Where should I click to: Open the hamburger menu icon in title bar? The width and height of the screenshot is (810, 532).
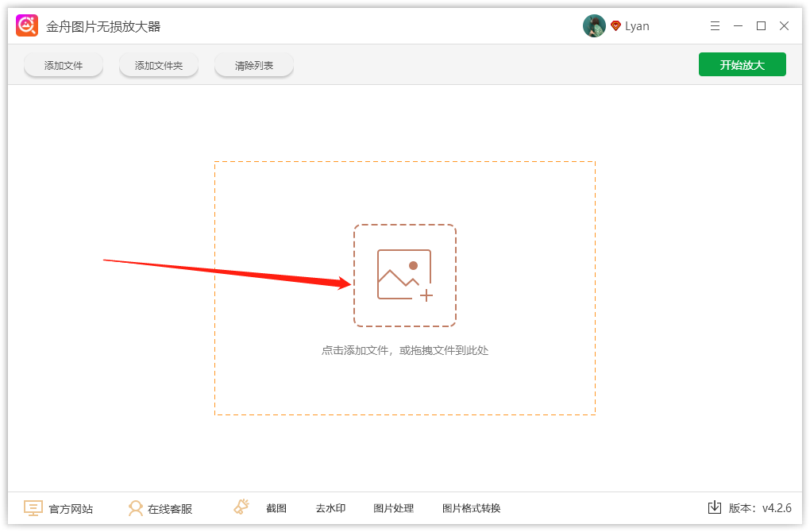(x=715, y=26)
